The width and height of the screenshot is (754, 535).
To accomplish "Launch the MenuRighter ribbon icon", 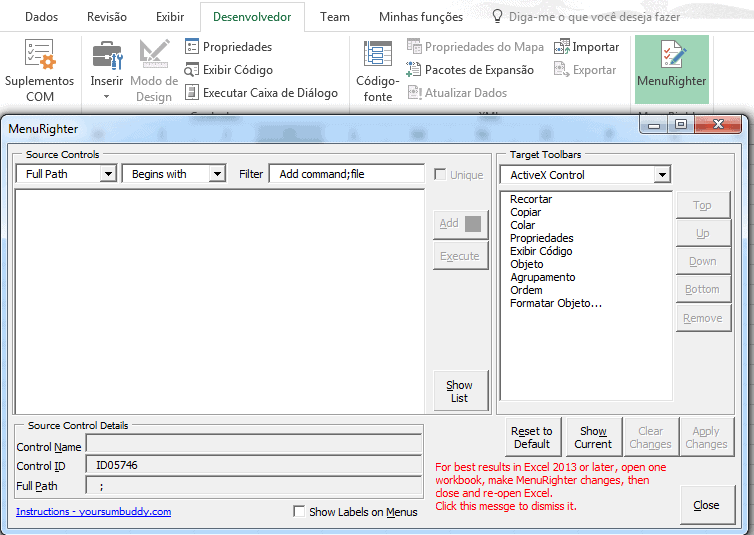I will tap(671, 55).
